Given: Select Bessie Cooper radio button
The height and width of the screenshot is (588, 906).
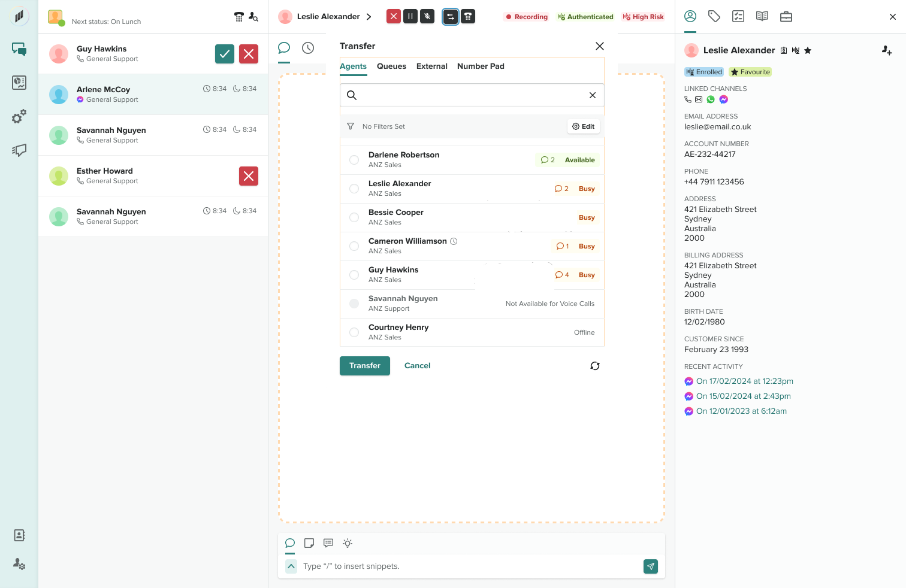Looking at the screenshot, I should coord(354,217).
